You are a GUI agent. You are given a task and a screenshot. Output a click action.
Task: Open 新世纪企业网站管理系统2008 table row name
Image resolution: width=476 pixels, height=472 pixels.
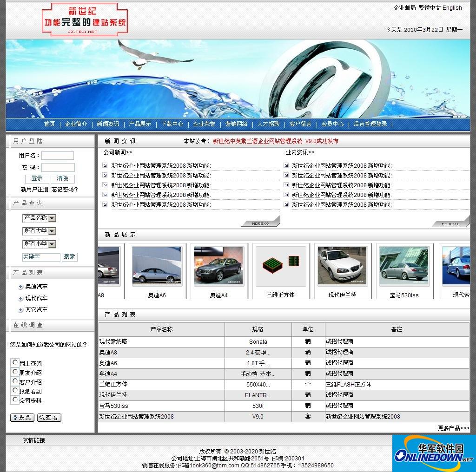(136, 417)
